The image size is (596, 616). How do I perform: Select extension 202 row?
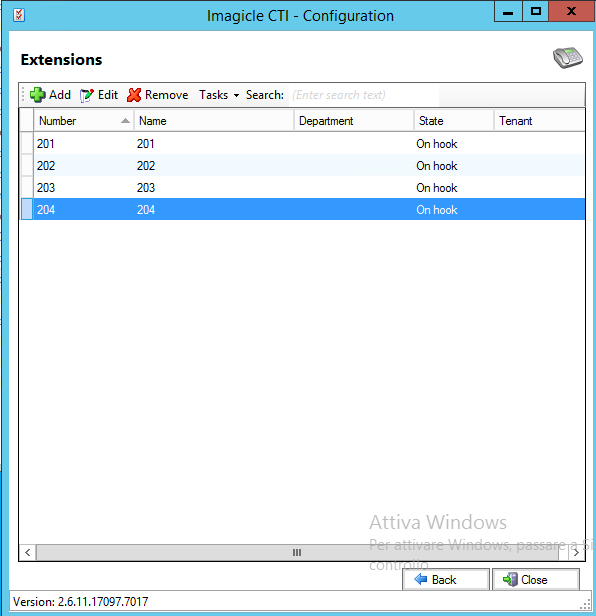(x=303, y=165)
